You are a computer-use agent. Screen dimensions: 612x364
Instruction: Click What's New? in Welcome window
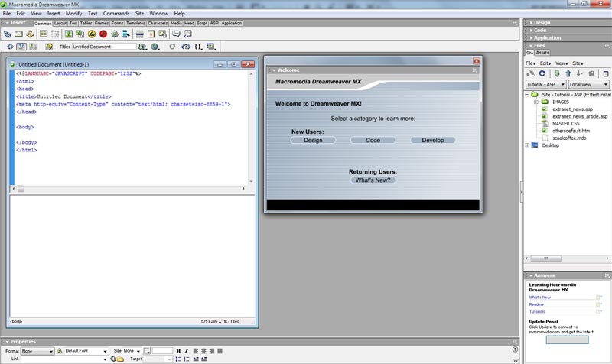tap(373, 180)
